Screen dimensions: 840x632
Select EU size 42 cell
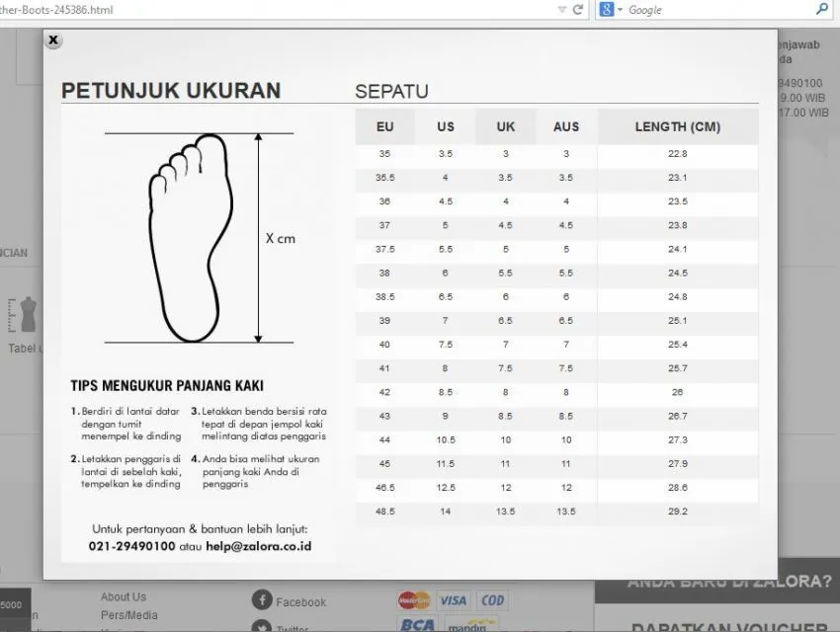point(384,392)
